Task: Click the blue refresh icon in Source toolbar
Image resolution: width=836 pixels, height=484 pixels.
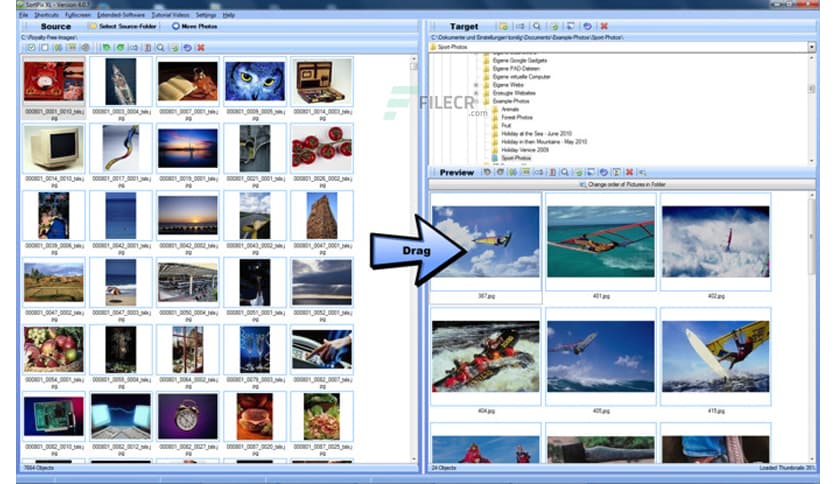Action: point(188,48)
